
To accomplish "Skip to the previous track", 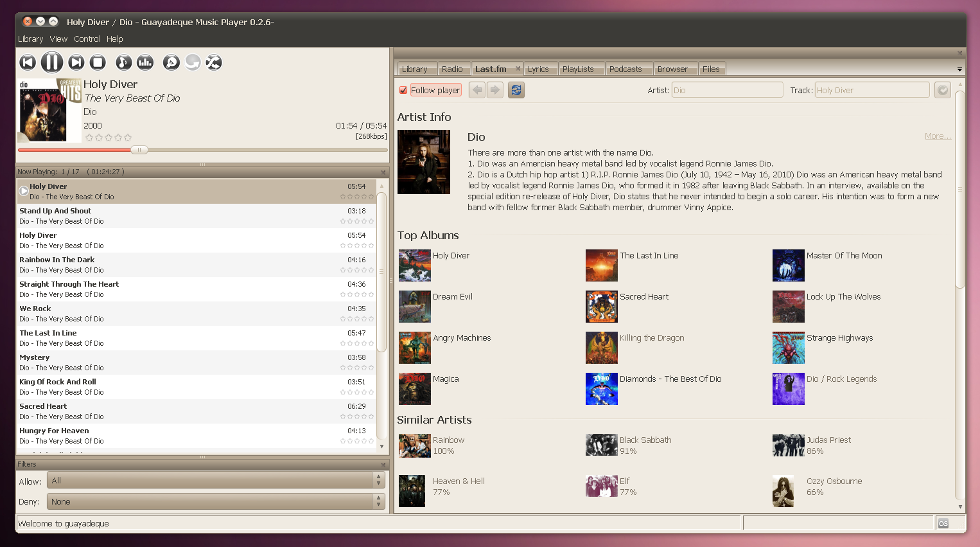I will [x=28, y=62].
